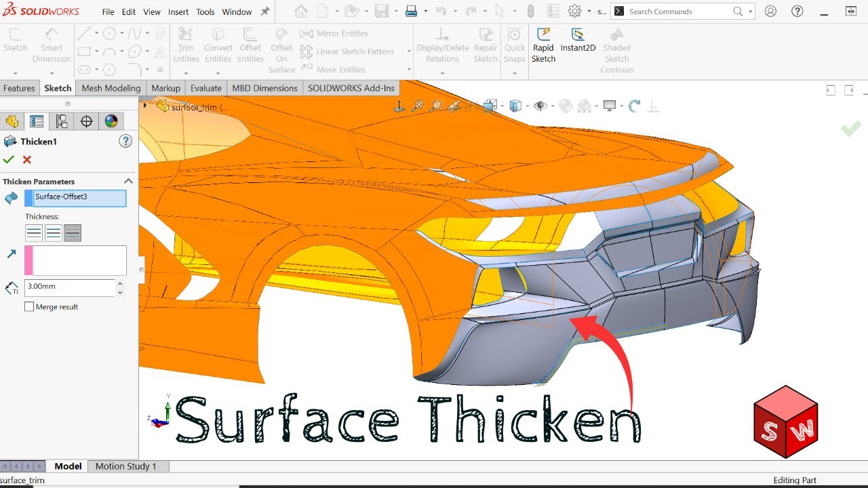
Task: Click the Home welcome icon
Action: pos(301,11)
